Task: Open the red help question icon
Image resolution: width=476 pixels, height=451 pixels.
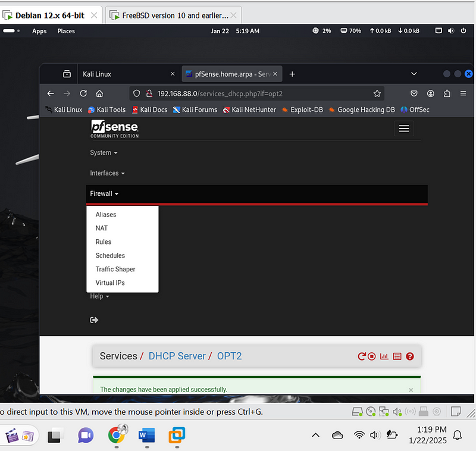Action: (x=410, y=356)
